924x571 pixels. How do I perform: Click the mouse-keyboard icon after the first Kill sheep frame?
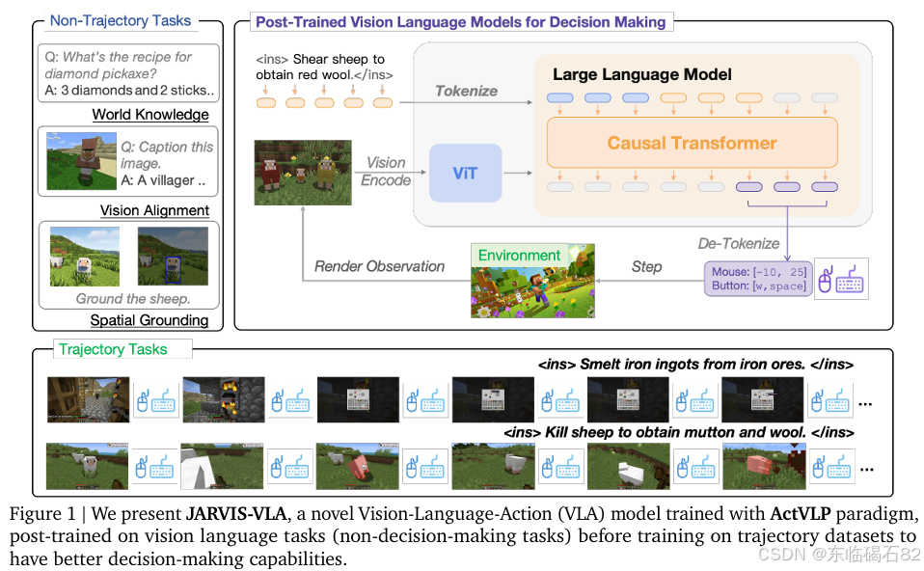tap(155, 468)
